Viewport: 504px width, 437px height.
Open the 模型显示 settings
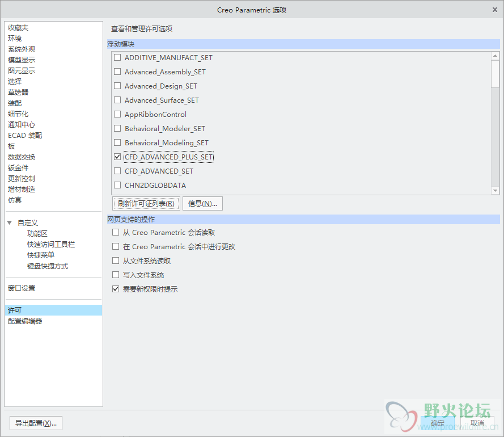click(22, 60)
